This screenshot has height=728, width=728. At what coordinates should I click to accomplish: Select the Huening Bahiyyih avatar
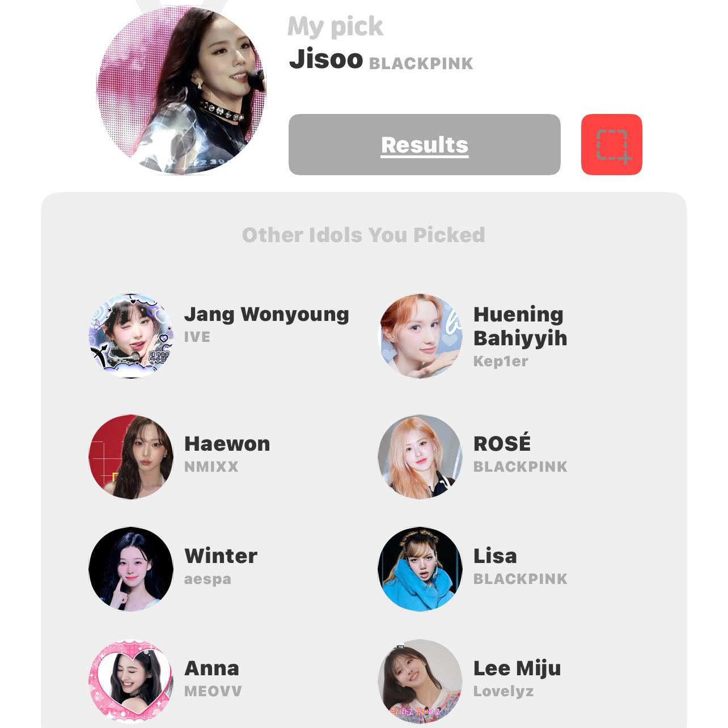pyautogui.click(x=420, y=336)
